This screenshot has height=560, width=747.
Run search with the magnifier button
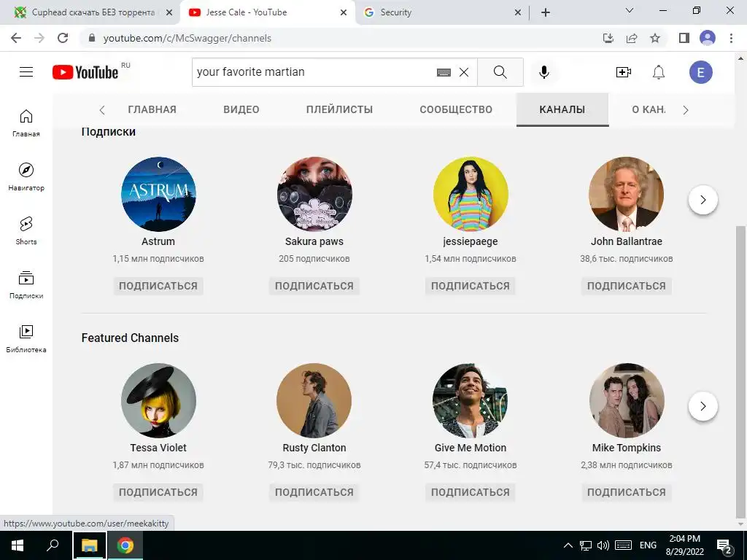500,72
